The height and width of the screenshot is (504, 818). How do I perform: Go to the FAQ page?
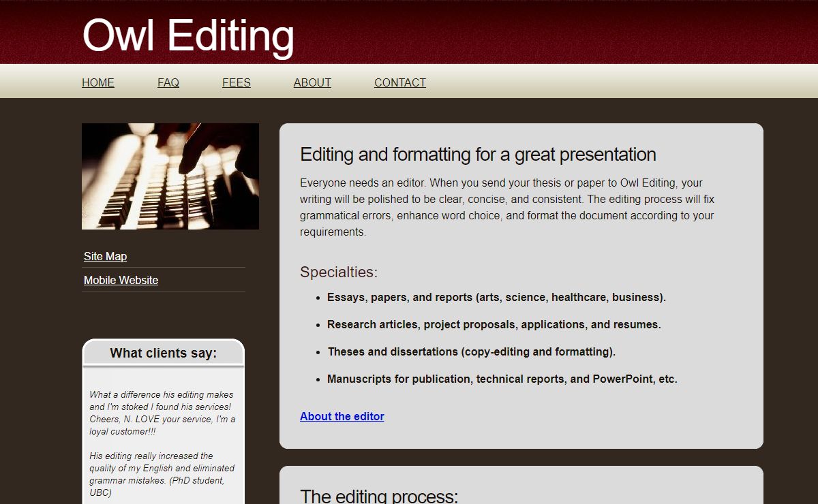(168, 82)
